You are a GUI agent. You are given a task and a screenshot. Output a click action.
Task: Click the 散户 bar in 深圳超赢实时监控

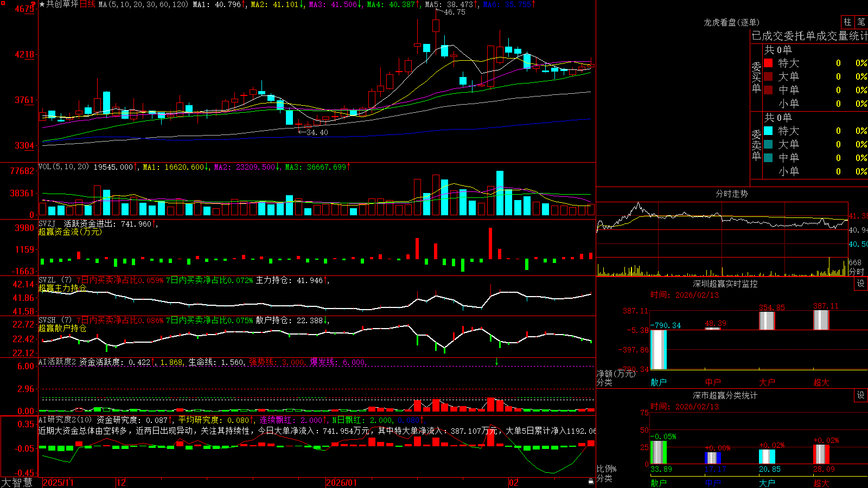click(x=659, y=349)
